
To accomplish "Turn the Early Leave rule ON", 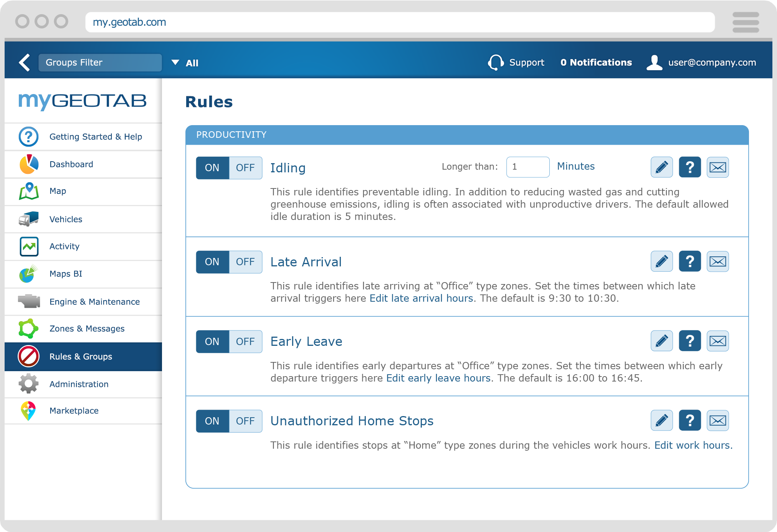I will (x=212, y=342).
